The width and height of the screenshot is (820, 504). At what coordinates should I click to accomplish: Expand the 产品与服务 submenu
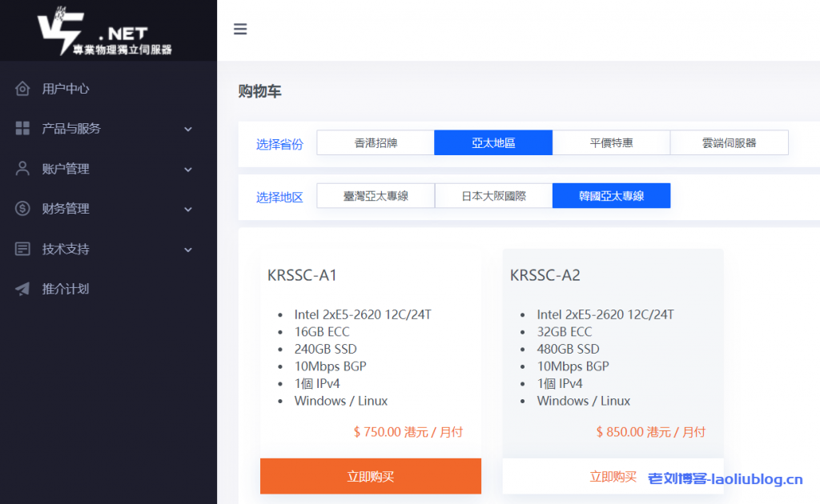point(188,128)
